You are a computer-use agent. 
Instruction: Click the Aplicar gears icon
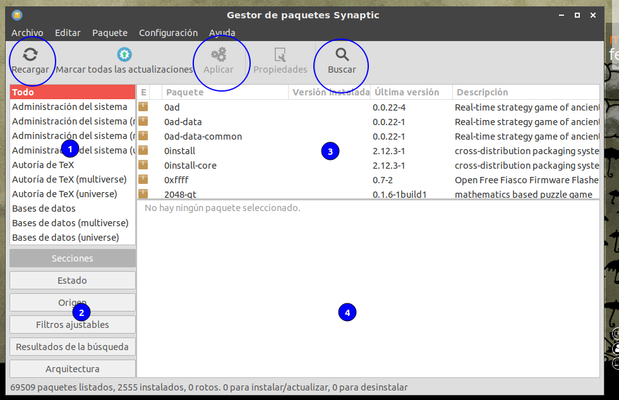pos(218,54)
